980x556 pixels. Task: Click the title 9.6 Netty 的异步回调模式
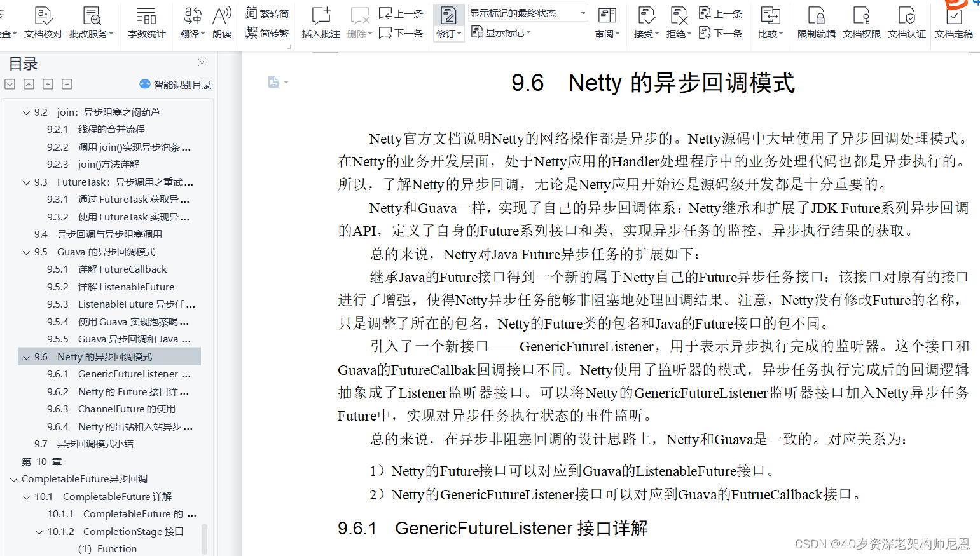tap(653, 83)
